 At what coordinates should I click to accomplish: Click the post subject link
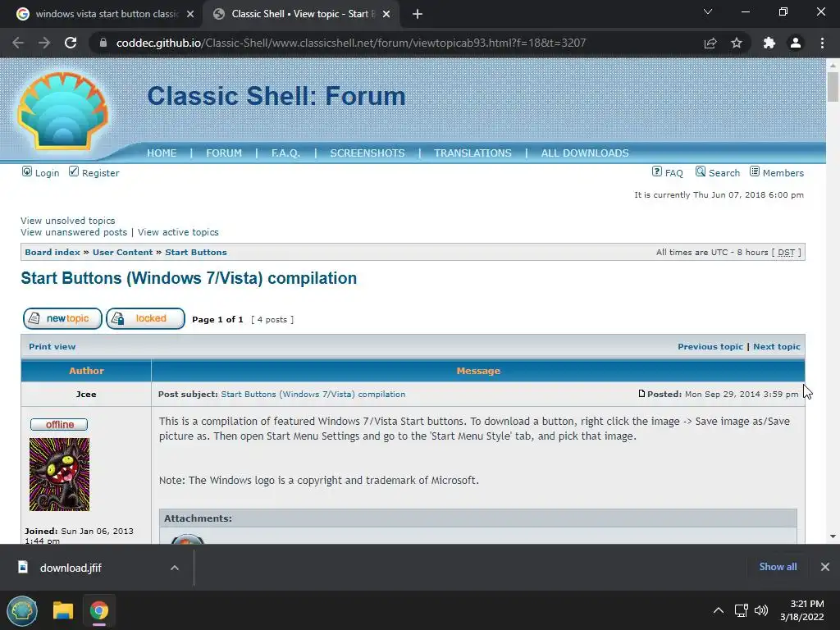click(313, 395)
